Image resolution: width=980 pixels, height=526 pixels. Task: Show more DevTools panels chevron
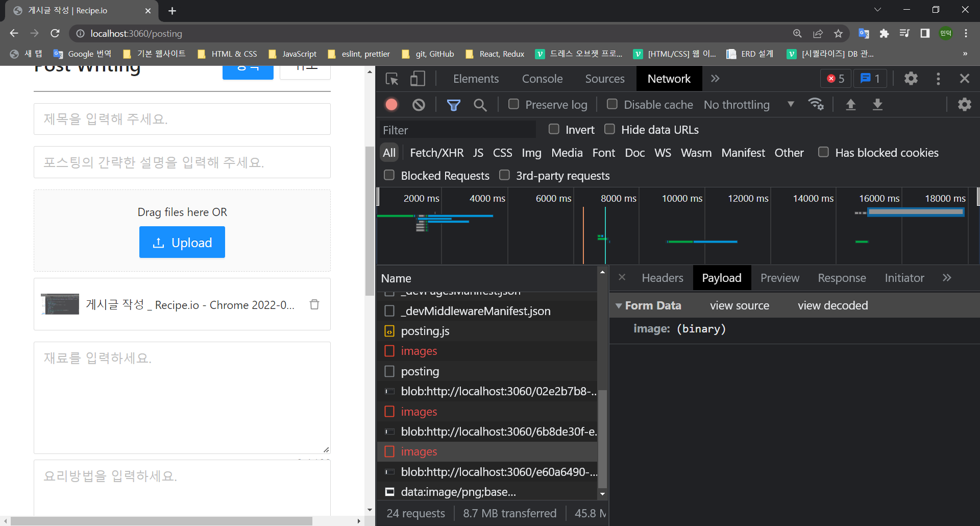coord(715,79)
